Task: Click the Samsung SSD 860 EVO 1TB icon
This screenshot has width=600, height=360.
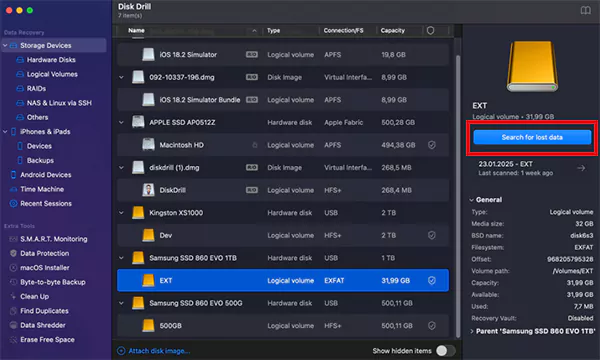Action: click(138, 258)
